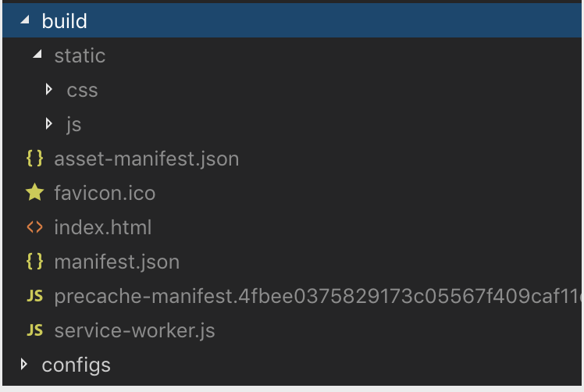Click the star icon next to favicon.ico
This screenshot has height=392, width=584.
coord(34,193)
